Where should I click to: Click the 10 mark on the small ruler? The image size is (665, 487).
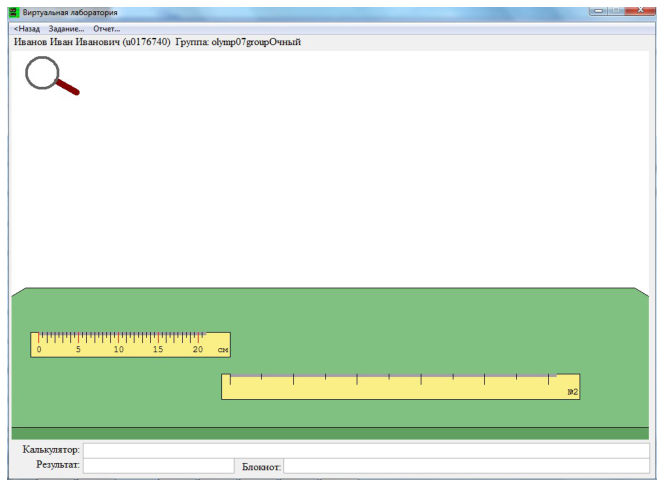tap(119, 350)
